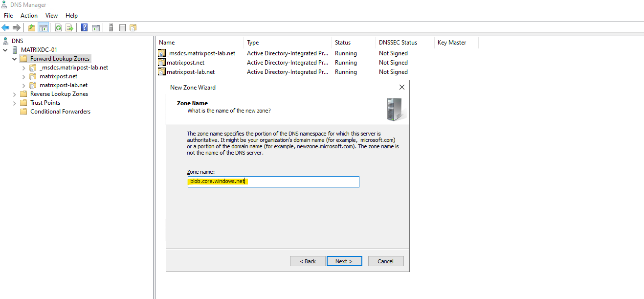Click Reverse Lookup Zones folder icon
Image resolution: width=644 pixels, height=299 pixels.
coord(23,94)
